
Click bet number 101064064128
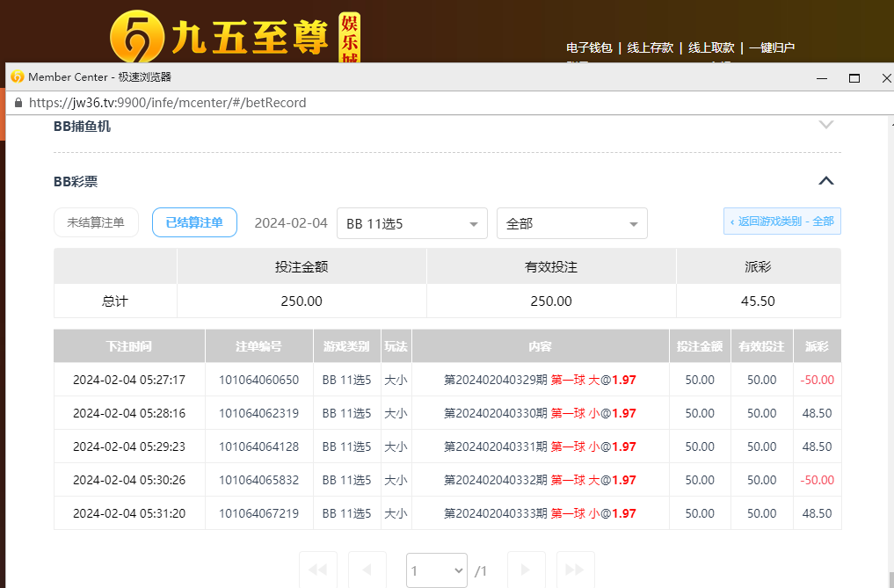tap(258, 446)
